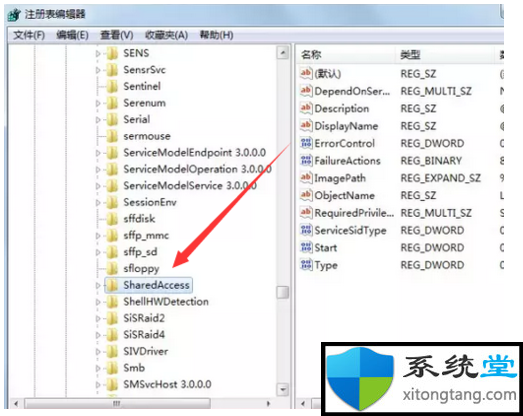Expand the SENS registry key
Viewport: 523px width, 416px height.
click(98, 53)
